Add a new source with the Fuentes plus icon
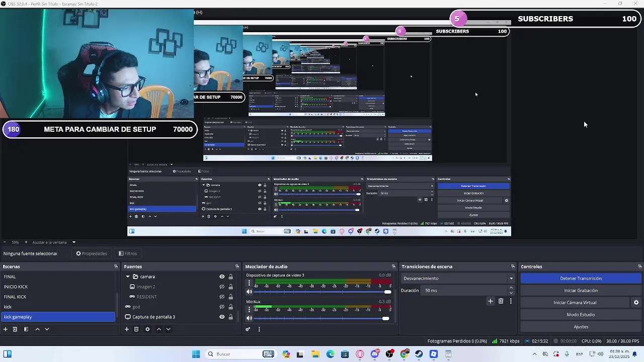This screenshot has width=644, height=362. tap(127, 329)
